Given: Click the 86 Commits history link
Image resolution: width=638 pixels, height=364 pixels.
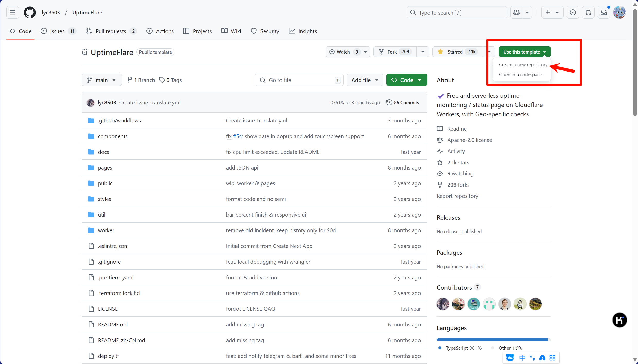Looking at the screenshot, I should pos(403,102).
